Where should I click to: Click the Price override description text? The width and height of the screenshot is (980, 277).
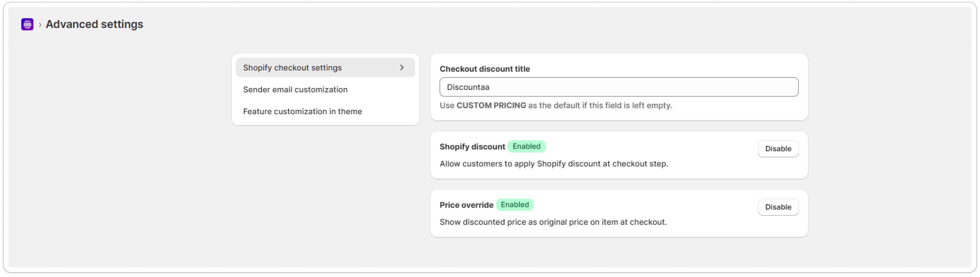point(553,222)
